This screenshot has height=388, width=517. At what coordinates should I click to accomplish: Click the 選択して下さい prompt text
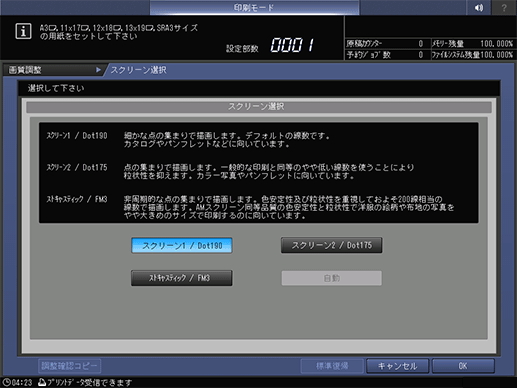pos(56,88)
